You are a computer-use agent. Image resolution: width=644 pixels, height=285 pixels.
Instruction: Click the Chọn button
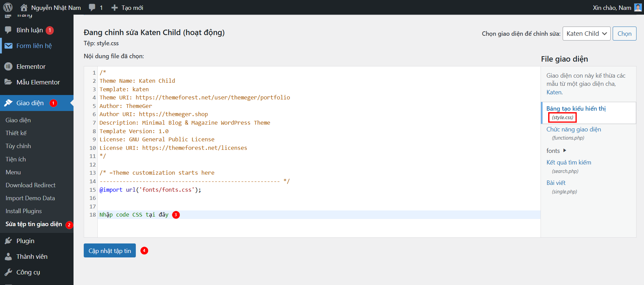(624, 33)
